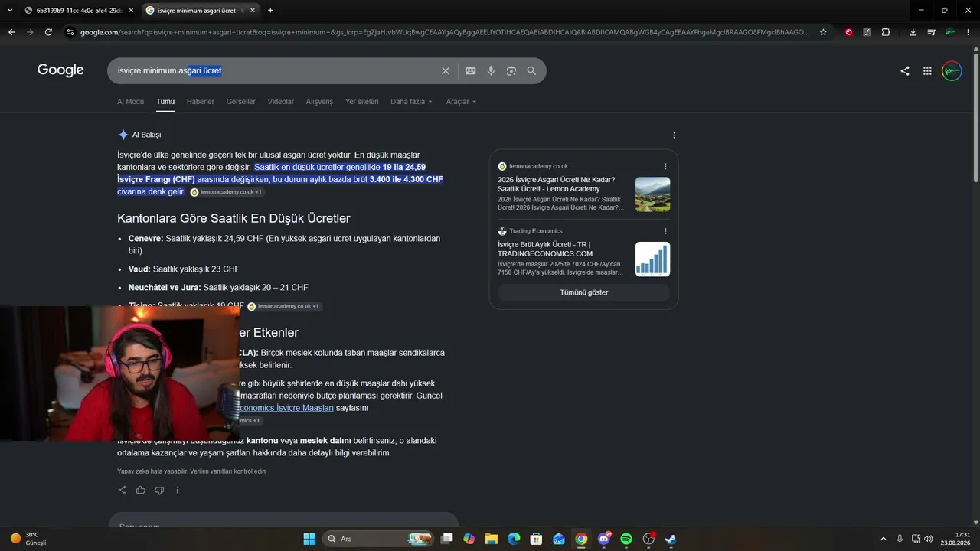The image size is (980, 551).
Task: Share this search via the share icon
Action: [905, 71]
